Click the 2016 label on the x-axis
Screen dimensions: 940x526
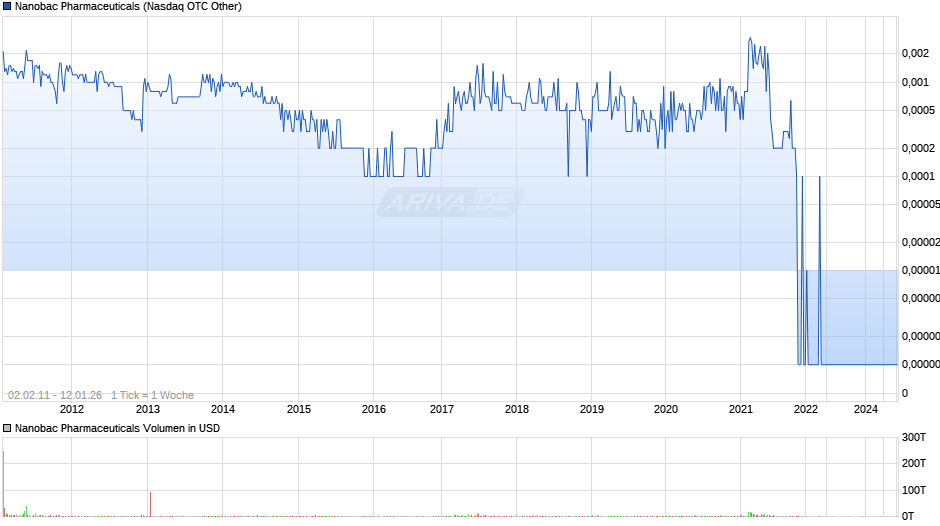(x=373, y=409)
